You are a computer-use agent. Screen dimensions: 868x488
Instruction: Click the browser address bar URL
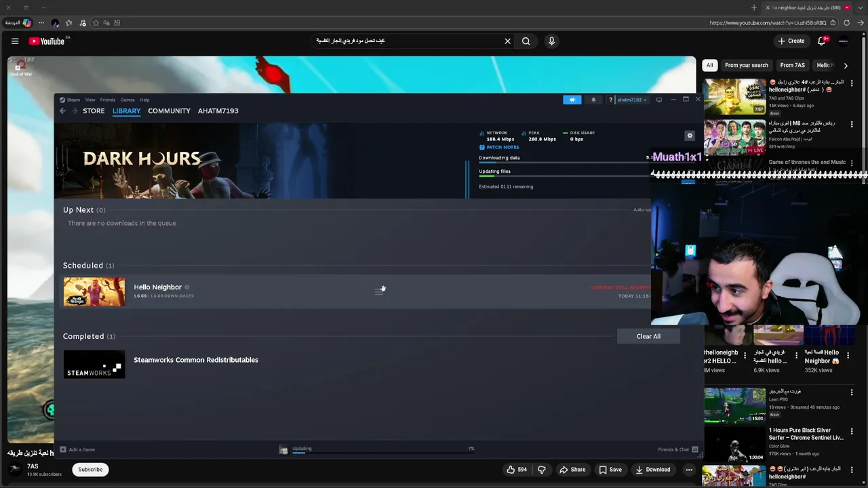768,23
